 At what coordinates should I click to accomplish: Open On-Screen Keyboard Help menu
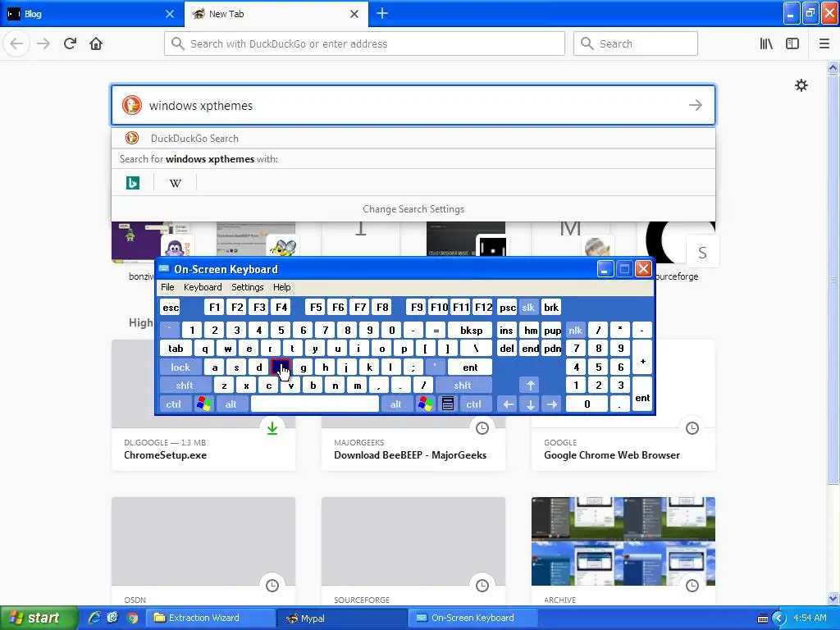click(x=282, y=287)
